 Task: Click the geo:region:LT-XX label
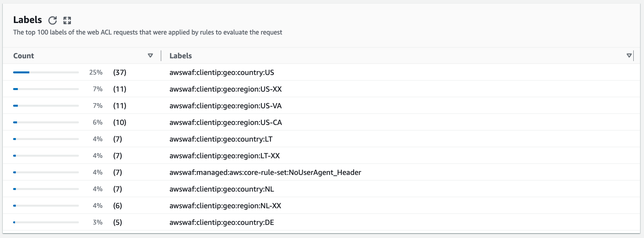[x=225, y=156]
